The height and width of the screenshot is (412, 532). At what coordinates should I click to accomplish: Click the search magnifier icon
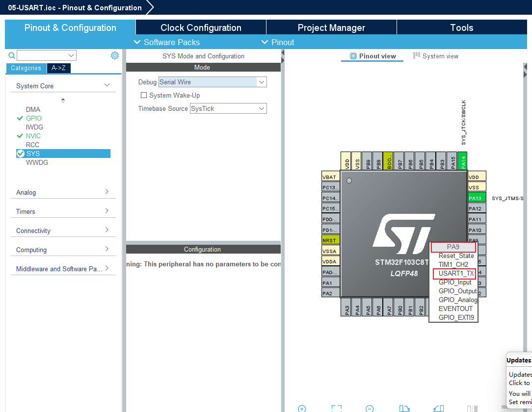click(x=12, y=55)
